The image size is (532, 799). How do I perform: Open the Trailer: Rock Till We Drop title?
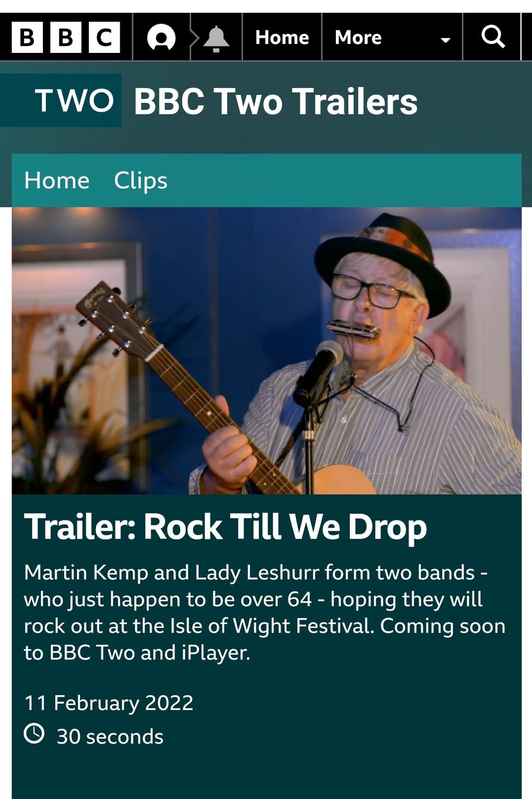click(226, 527)
